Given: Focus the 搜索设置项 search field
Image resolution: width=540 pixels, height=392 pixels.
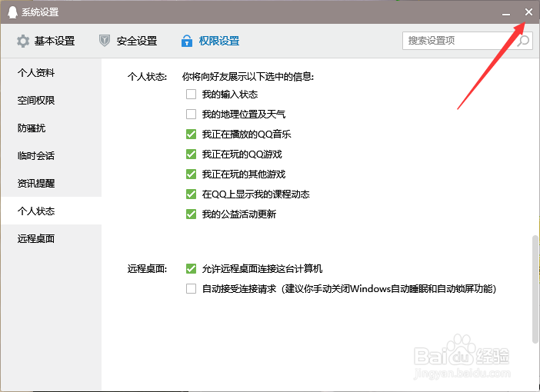Looking at the screenshot, I should (468, 41).
